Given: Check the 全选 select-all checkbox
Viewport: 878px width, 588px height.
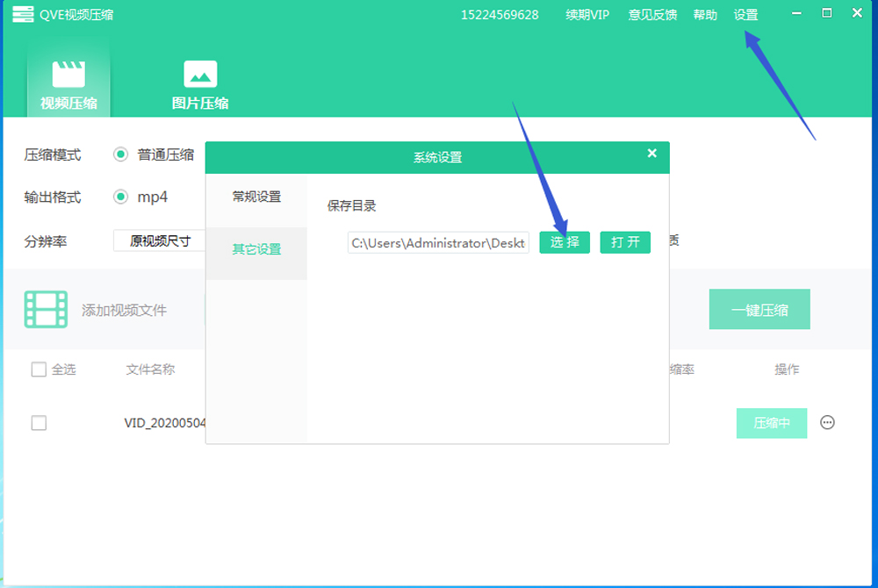Looking at the screenshot, I should (x=39, y=369).
